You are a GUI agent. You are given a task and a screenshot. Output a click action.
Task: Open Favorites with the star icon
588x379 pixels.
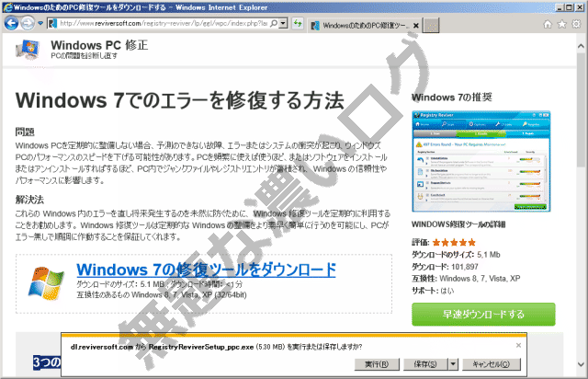click(x=562, y=25)
